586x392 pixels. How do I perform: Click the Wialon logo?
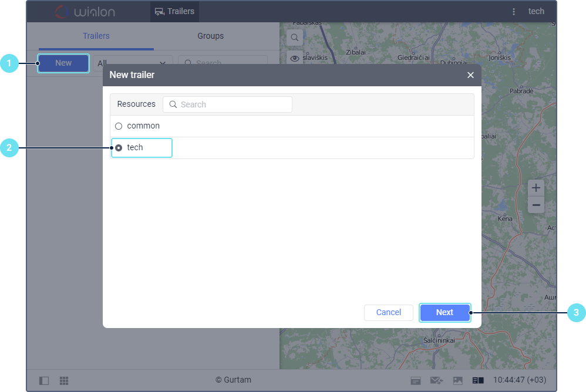(x=85, y=12)
